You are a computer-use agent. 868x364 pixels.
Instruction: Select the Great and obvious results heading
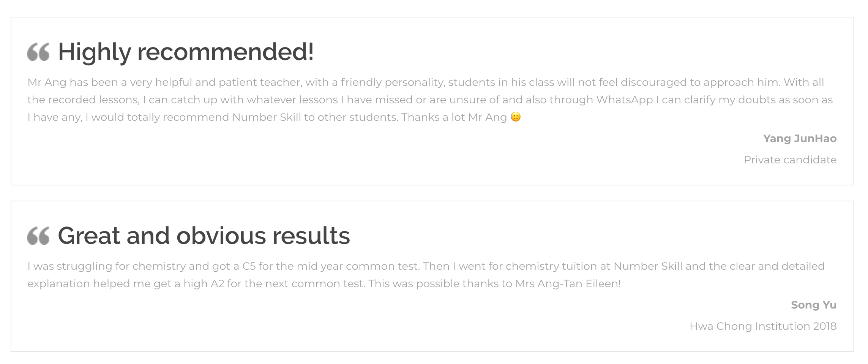tap(204, 236)
